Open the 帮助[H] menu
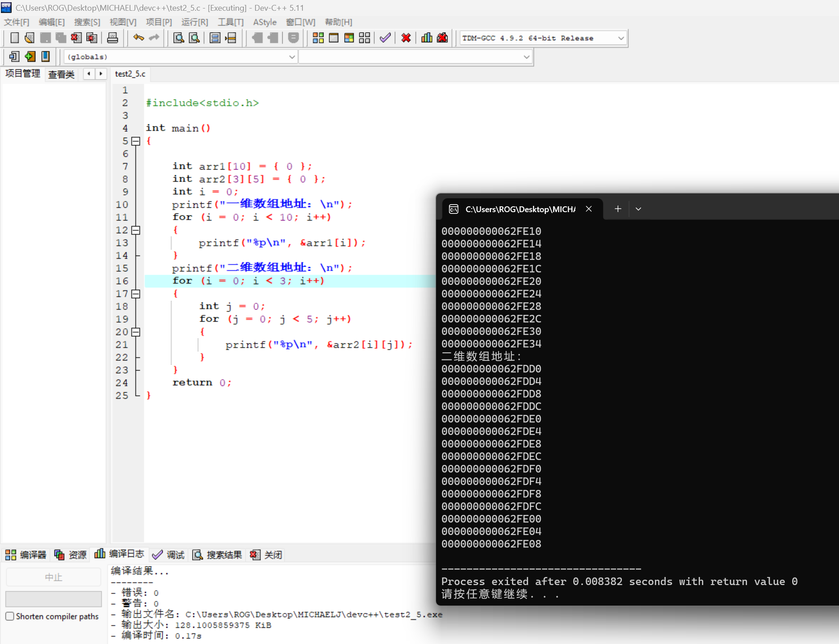Screen dimensions: 839x644 [339, 22]
